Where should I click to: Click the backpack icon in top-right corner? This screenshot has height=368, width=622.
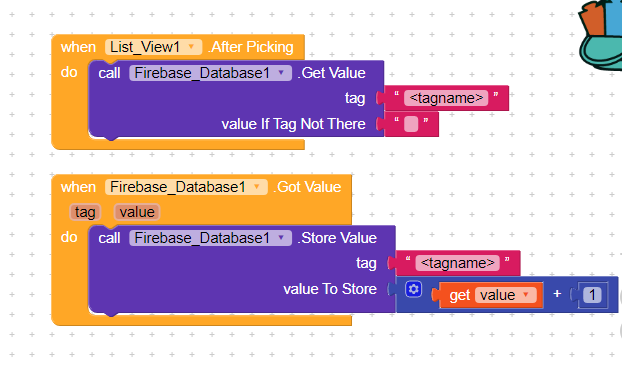pos(600,36)
